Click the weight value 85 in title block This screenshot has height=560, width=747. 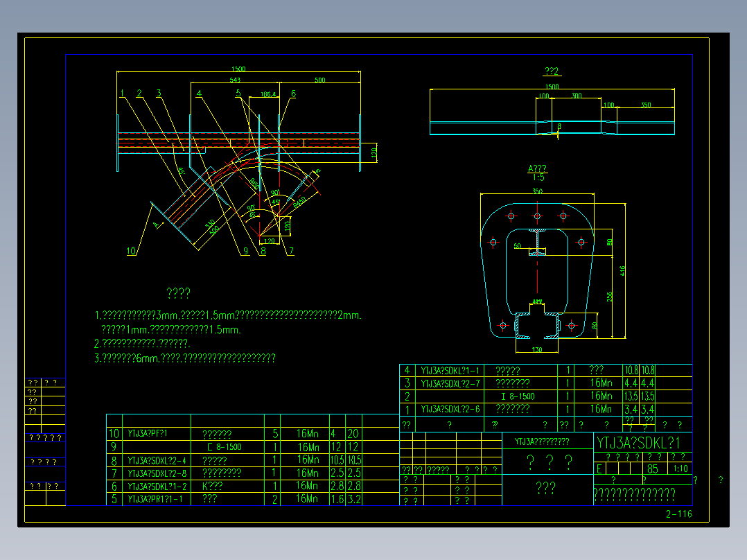pos(652,469)
